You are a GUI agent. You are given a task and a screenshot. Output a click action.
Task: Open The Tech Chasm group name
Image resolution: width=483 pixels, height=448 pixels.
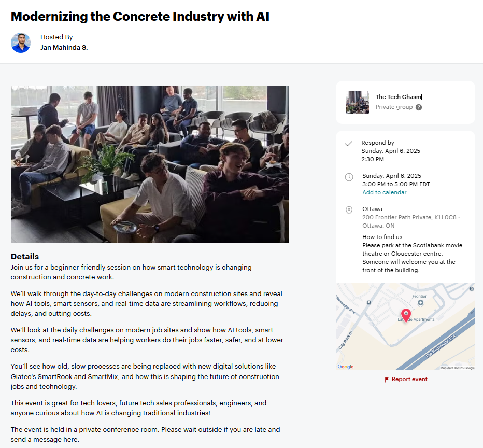coord(398,97)
